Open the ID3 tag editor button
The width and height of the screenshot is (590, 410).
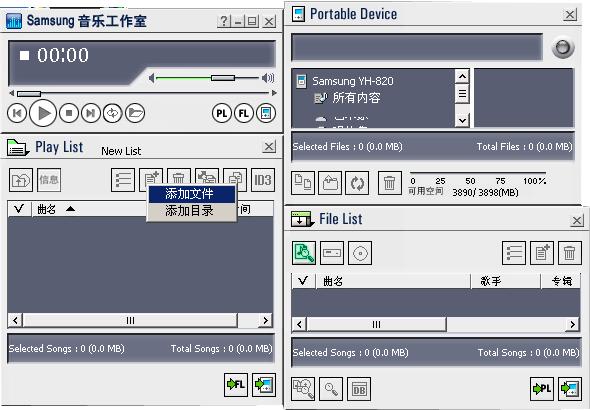[x=263, y=180]
